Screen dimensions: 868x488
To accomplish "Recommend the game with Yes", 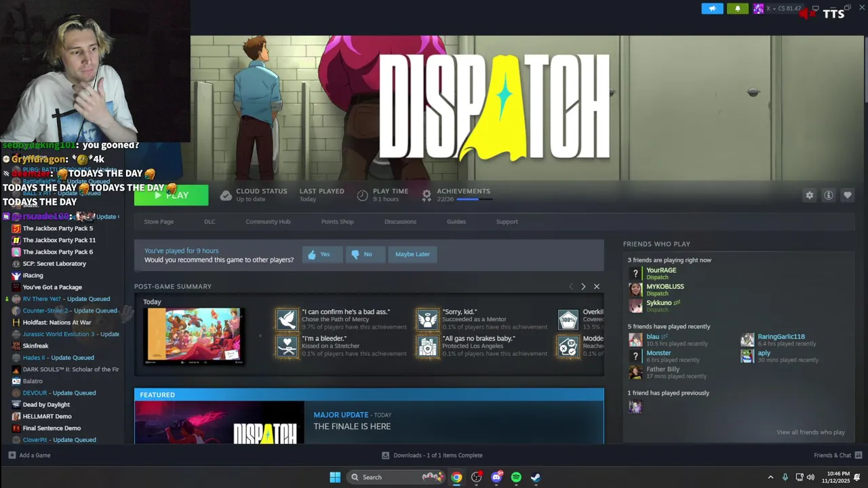I will click(x=322, y=254).
